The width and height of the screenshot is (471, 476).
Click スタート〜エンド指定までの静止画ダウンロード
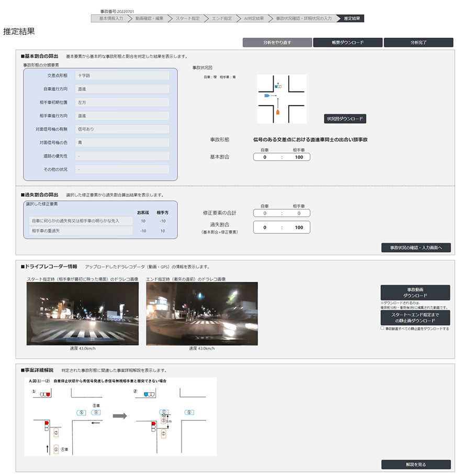coord(416,317)
